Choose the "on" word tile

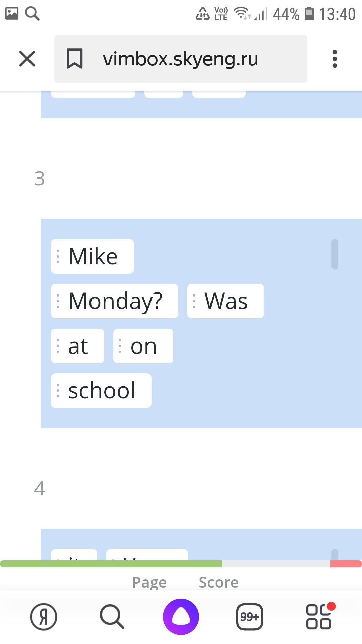[143, 346]
